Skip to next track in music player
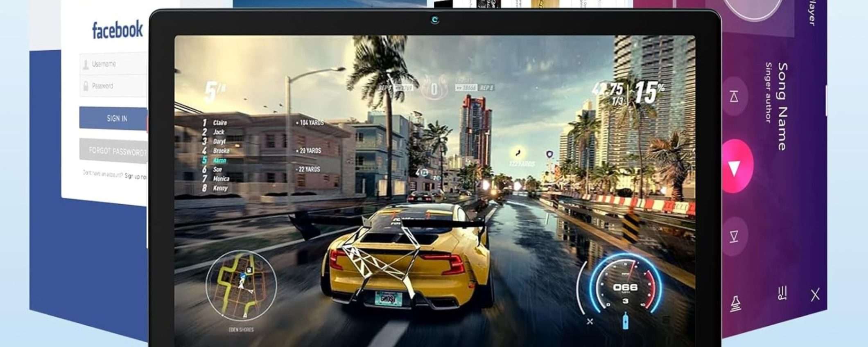The image size is (868, 347). pos(734,236)
